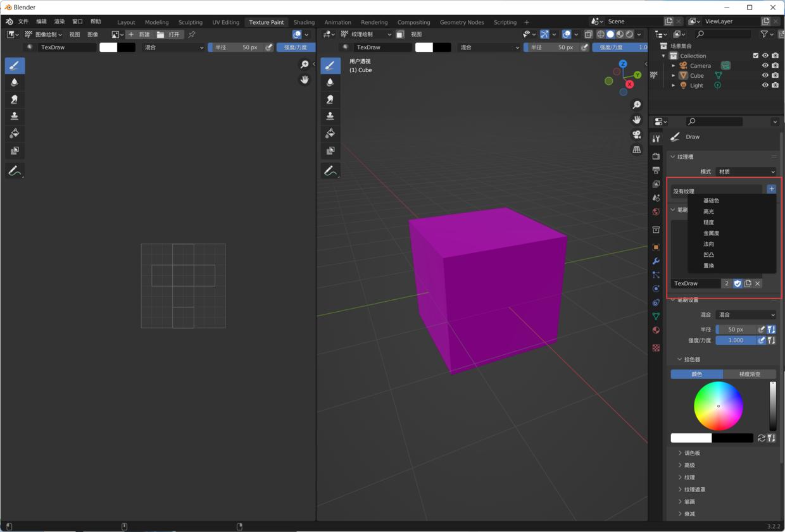Select the Draw brush tool in the image editor
Image resolution: width=785 pixels, height=532 pixels.
coord(15,65)
